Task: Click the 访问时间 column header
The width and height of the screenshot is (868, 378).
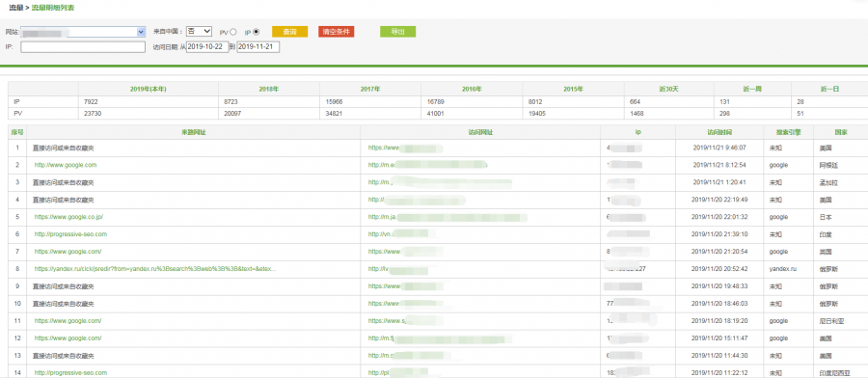Action: [x=719, y=133]
